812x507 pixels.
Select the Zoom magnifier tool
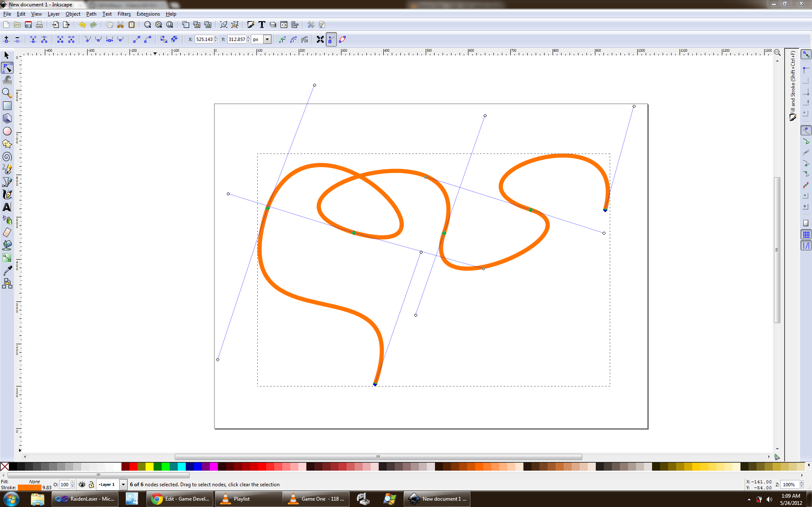tap(7, 93)
